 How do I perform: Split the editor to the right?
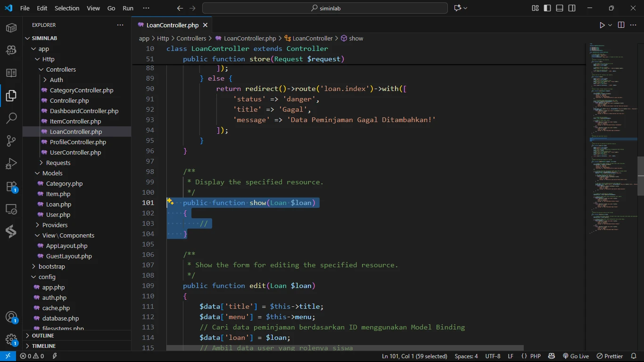point(621,25)
